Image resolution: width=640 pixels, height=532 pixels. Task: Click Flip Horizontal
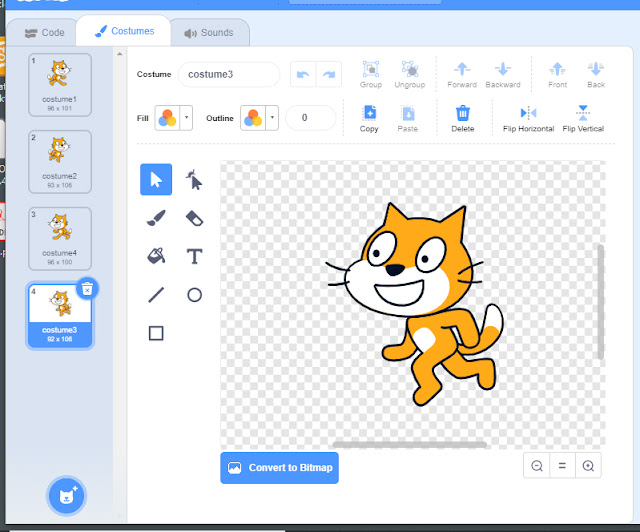529,118
